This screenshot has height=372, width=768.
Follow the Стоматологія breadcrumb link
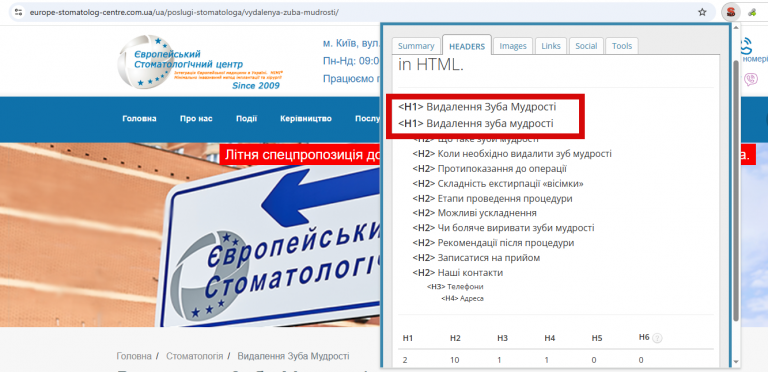194,356
